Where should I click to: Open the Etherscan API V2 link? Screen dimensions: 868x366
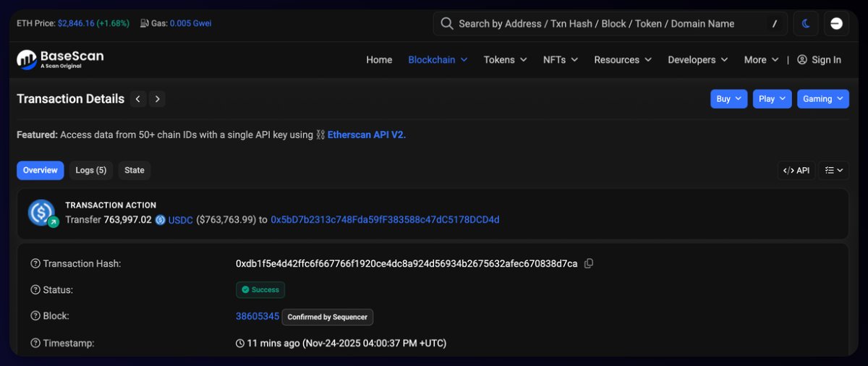tap(367, 135)
